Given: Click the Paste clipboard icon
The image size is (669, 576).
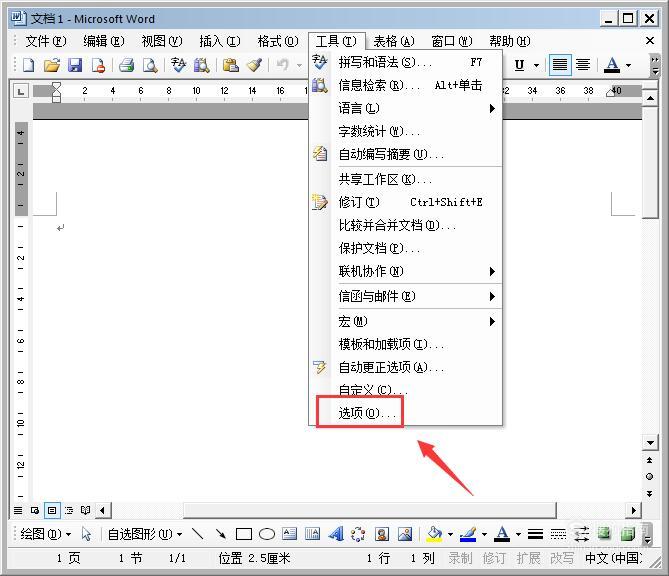Looking at the screenshot, I should tap(231, 65).
